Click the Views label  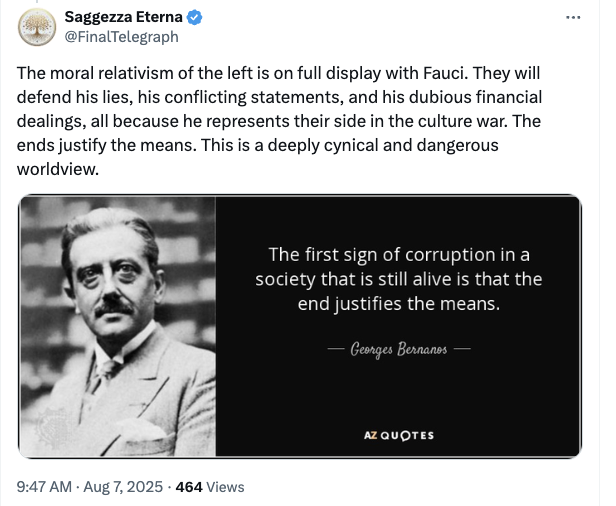point(225,487)
